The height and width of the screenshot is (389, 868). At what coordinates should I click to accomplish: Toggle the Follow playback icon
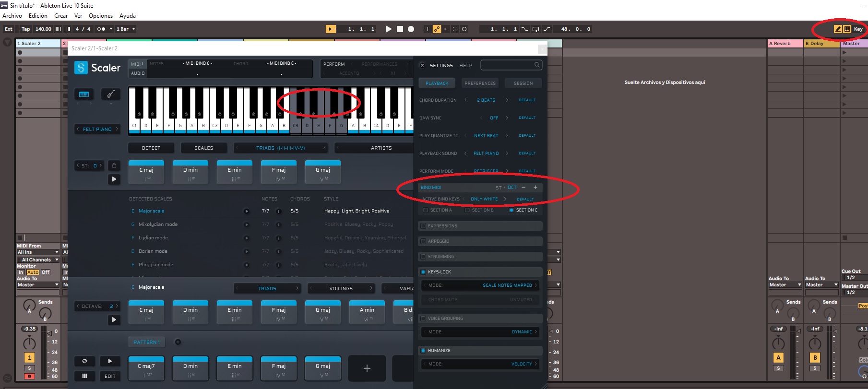pyautogui.click(x=331, y=29)
